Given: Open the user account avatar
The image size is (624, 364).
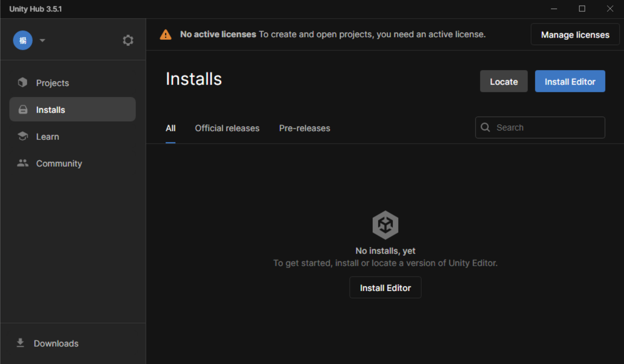Looking at the screenshot, I should tap(23, 40).
